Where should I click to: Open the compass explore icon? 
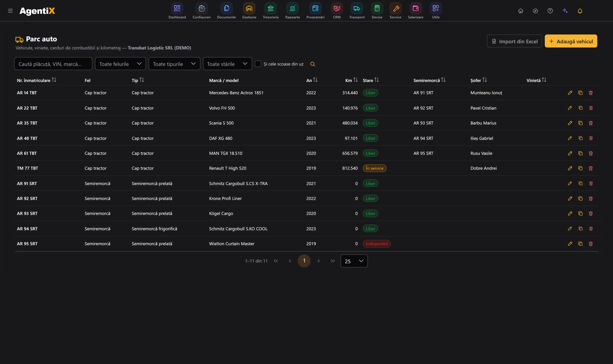coord(535,11)
